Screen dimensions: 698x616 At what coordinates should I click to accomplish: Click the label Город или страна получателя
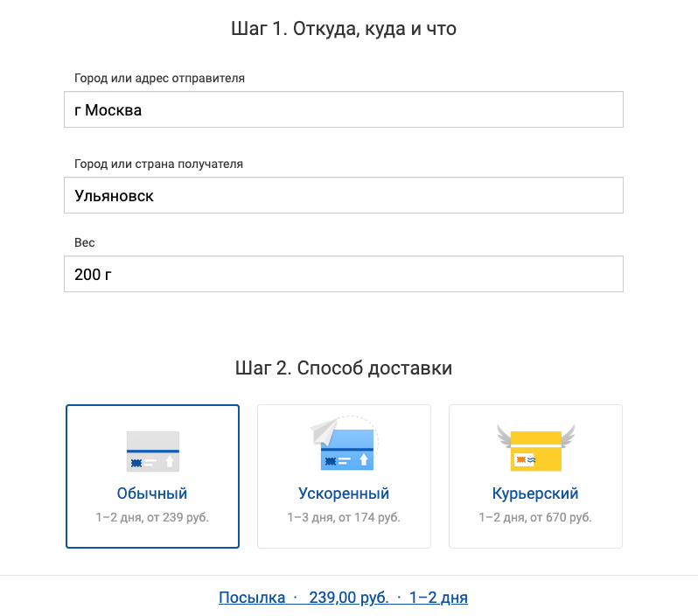click(158, 164)
